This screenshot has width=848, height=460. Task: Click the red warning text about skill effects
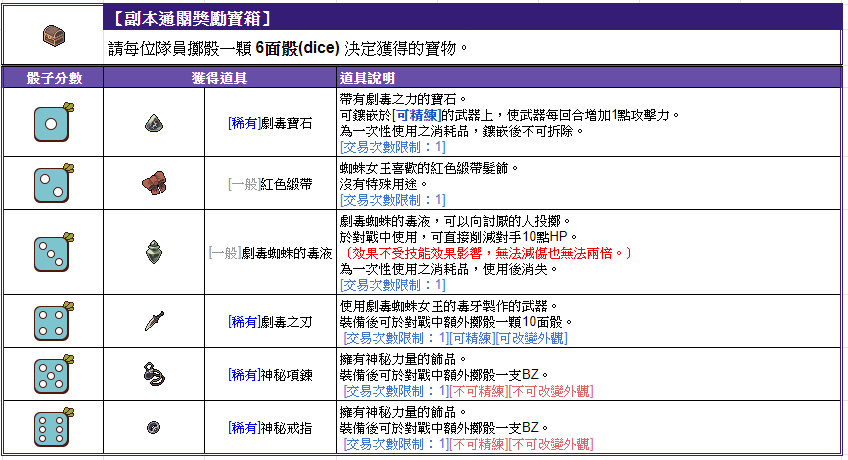(486, 253)
